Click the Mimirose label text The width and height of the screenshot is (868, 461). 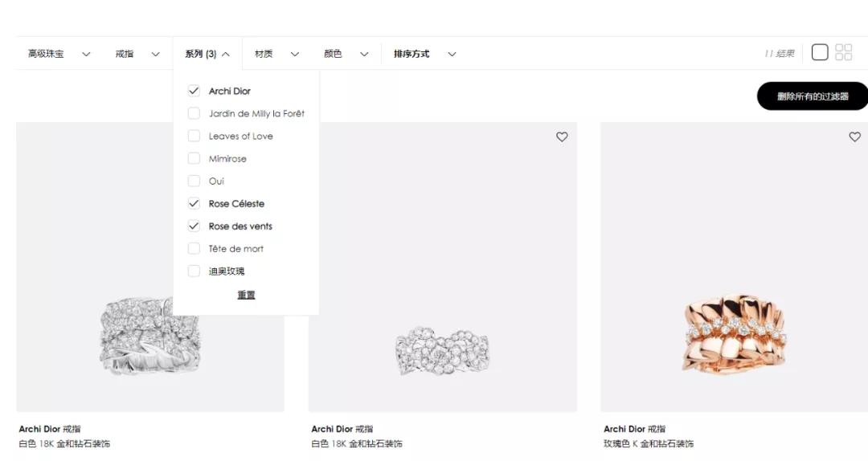227,159
